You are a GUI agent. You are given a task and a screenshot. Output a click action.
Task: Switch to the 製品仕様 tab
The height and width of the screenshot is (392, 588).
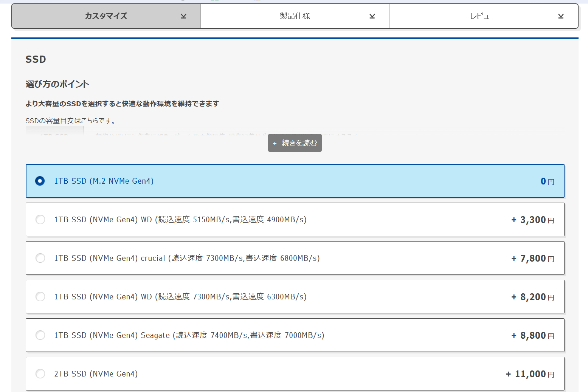(295, 16)
